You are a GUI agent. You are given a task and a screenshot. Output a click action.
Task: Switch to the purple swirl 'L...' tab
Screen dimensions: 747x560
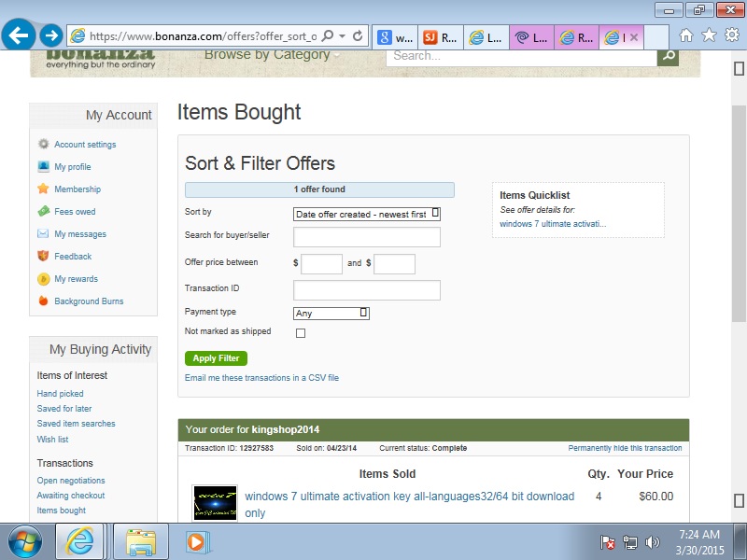point(532,37)
